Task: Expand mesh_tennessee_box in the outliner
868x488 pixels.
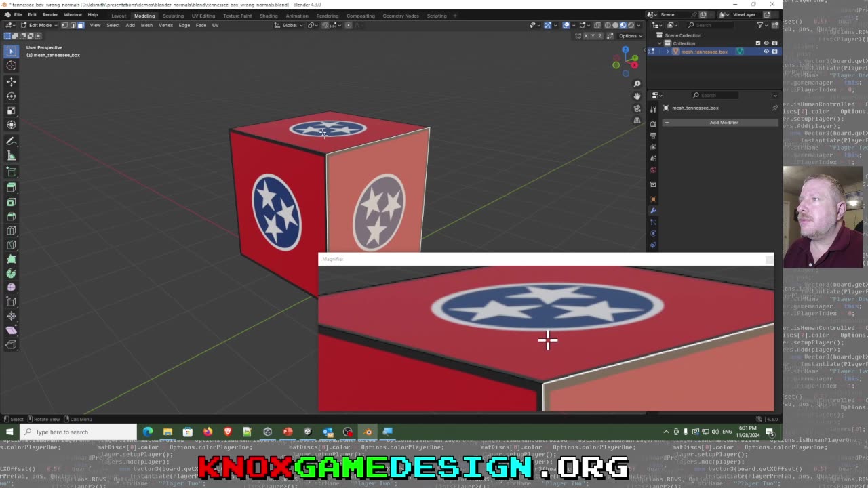Action: [x=667, y=52]
